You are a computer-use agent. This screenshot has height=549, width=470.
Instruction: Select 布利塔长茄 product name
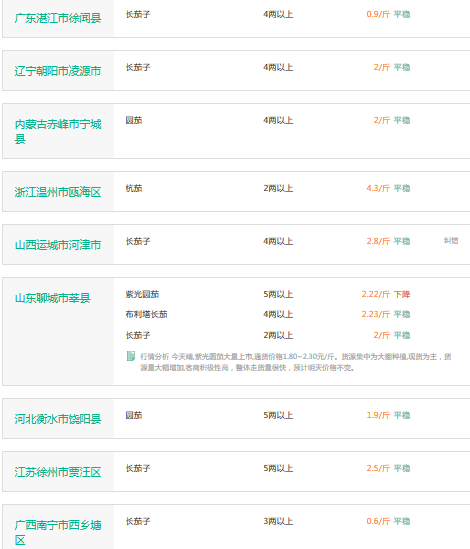coord(146,314)
